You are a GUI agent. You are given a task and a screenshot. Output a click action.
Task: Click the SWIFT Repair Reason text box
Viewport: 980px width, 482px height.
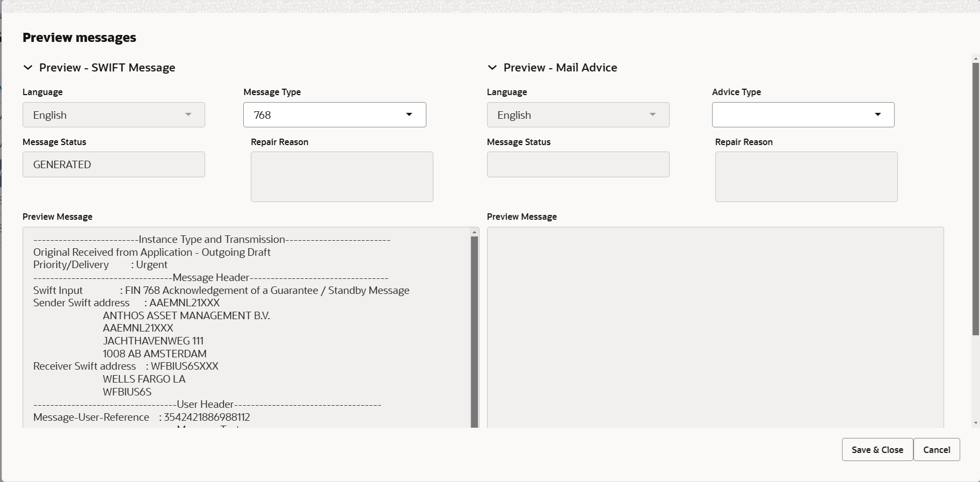[342, 177]
